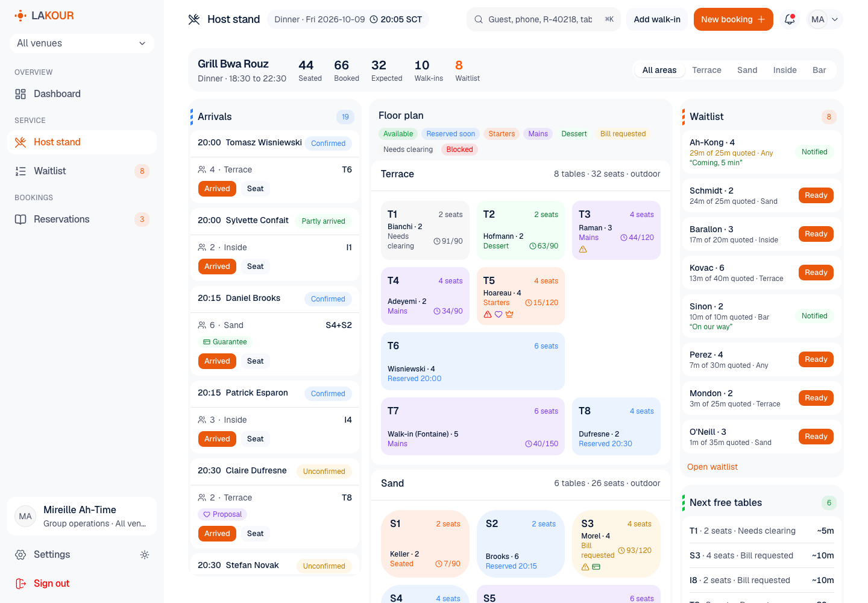Click the Host stand crossed-utensils header icon
Viewport: 868px width, 603px height.
(x=194, y=19)
